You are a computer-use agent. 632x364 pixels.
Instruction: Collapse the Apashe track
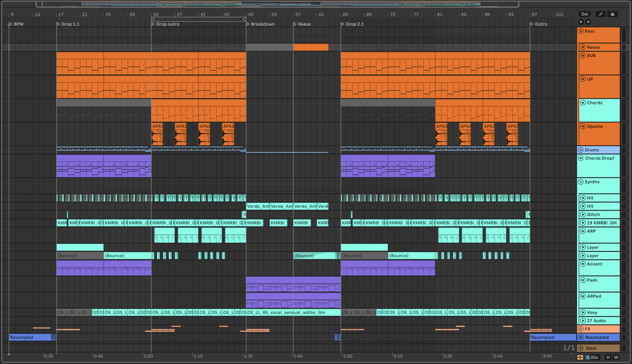point(583,126)
